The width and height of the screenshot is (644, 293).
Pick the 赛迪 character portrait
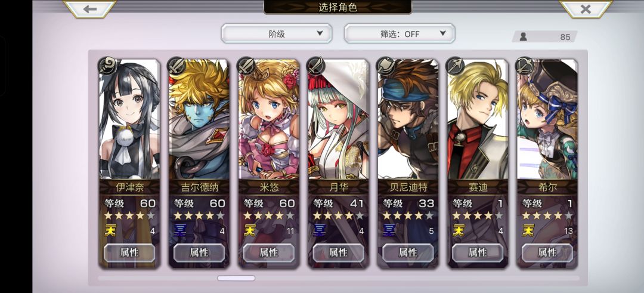[x=478, y=119]
